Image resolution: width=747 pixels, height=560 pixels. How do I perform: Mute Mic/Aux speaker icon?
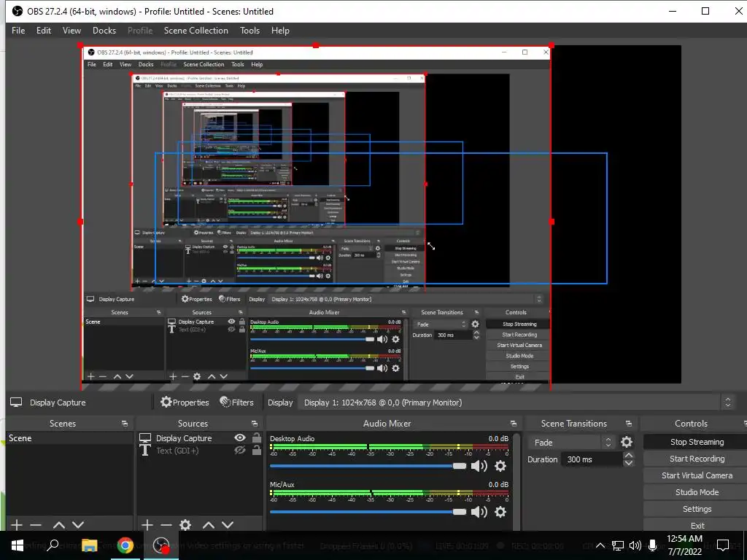tap(479, 512)
